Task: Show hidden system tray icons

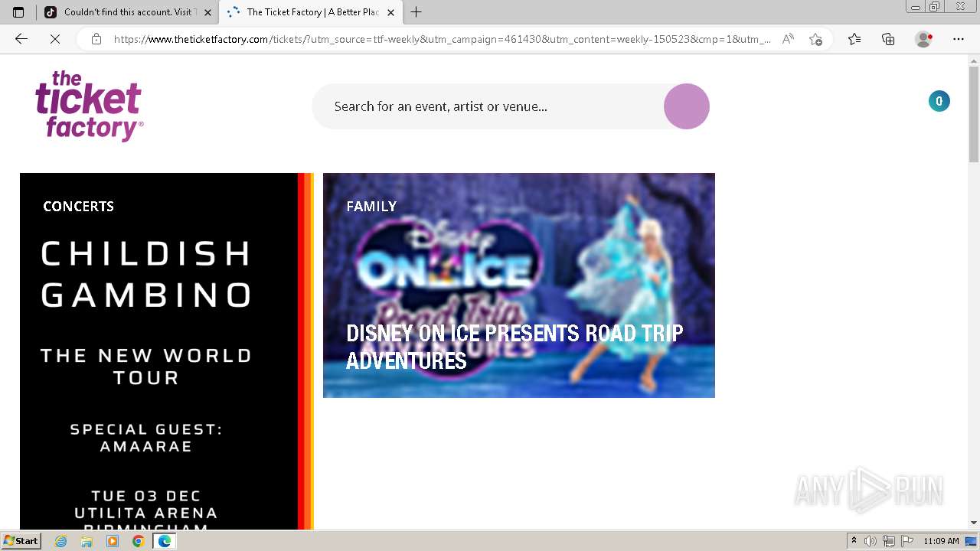Action: click(x=854, y=541)
